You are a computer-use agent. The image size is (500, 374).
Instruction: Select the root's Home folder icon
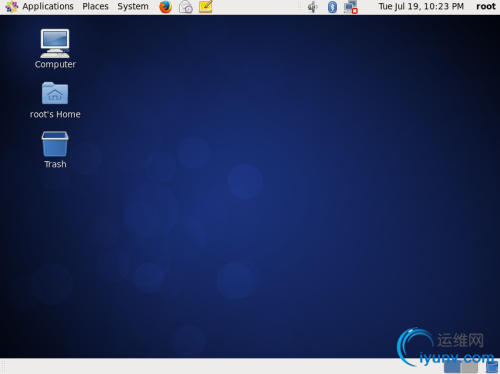coord(55,100)
